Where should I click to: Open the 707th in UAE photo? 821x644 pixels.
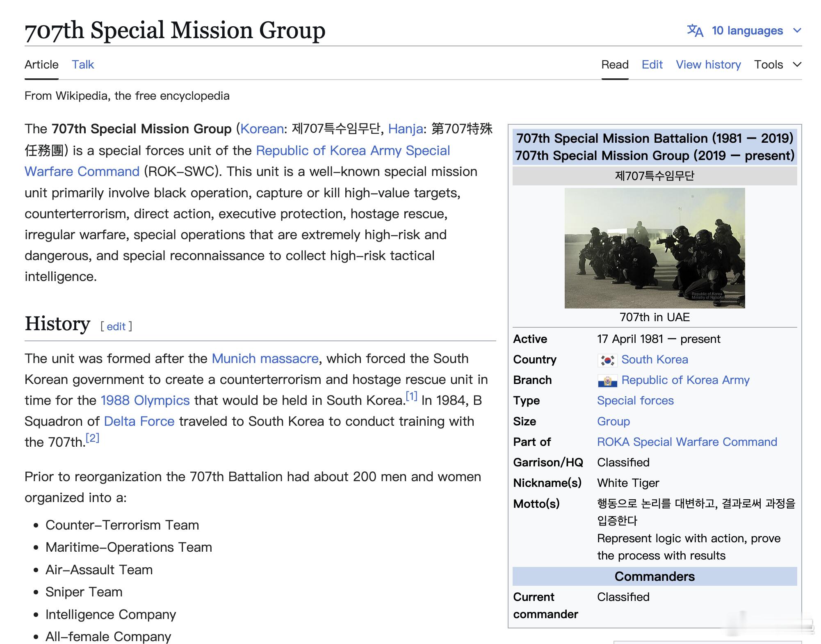point(655,248)
